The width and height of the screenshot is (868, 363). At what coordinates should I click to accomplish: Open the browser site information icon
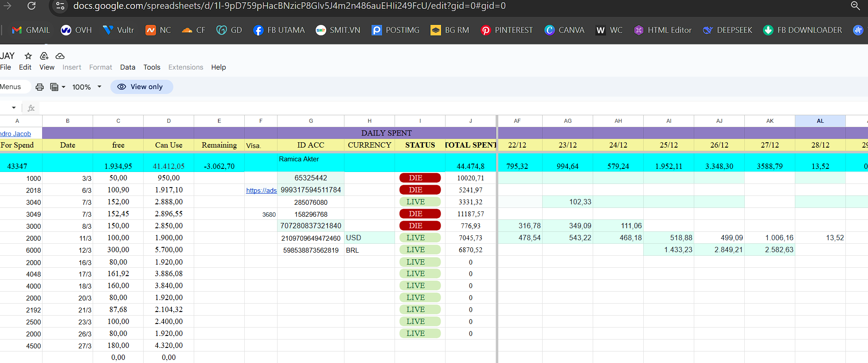point(60,6)
